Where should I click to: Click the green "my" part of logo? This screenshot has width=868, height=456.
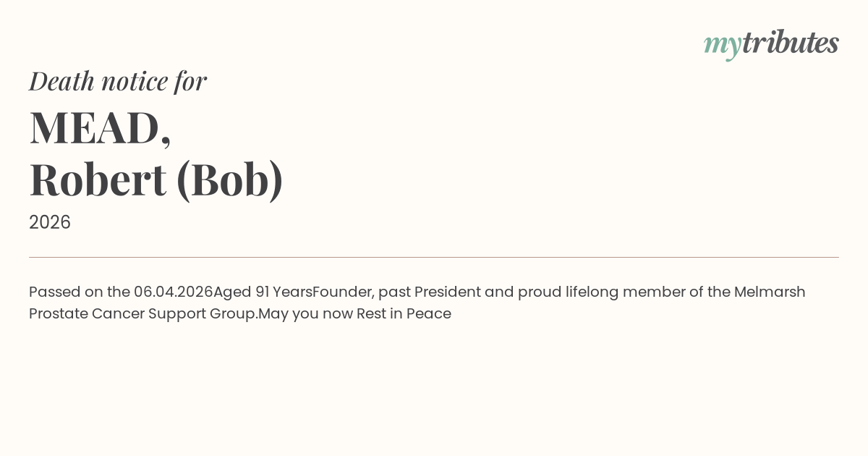pos(722,45)
